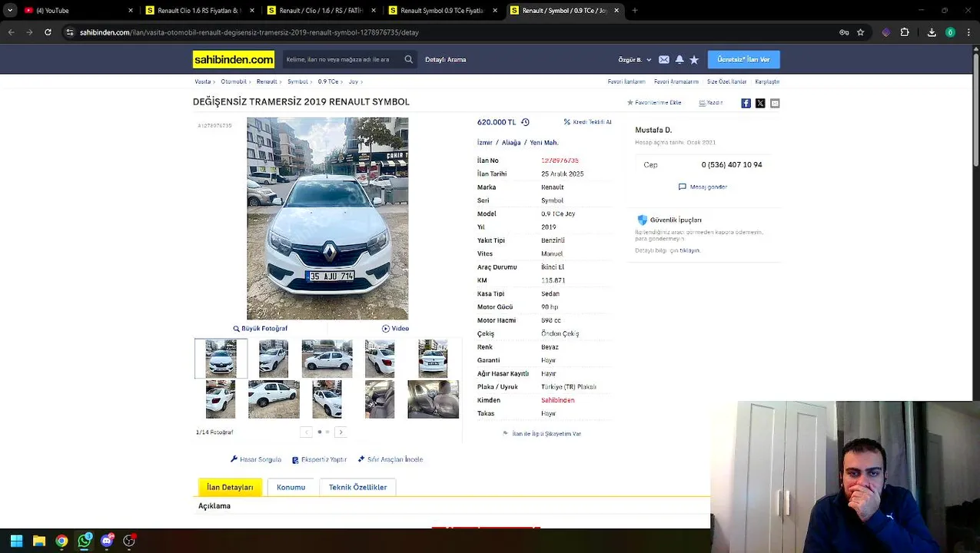Open Chrome from taskbar
The image size is (980, 553).
pyautogui.click(x=61, y=541)
